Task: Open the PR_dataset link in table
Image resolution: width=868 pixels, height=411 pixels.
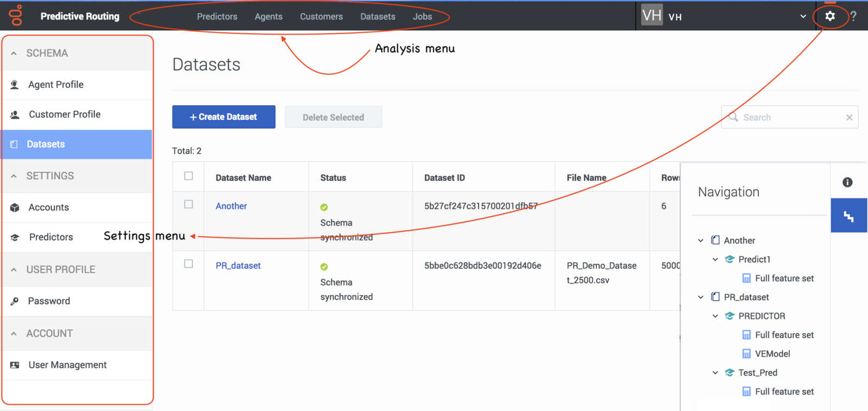Action: click(x=238, y=266)
